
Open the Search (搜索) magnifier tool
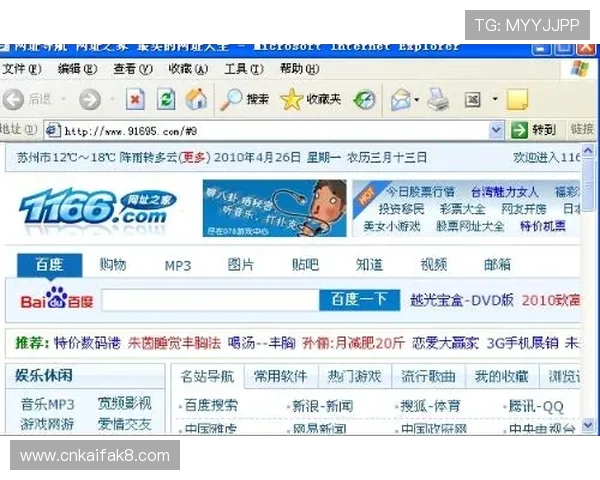tap(244, 100)
